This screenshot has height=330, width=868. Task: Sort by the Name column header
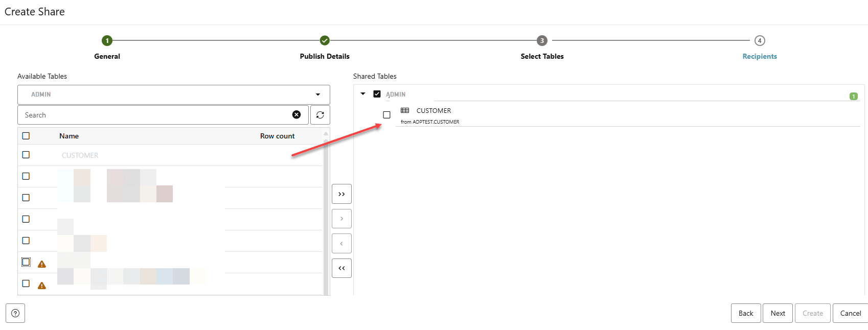(69, 136)
